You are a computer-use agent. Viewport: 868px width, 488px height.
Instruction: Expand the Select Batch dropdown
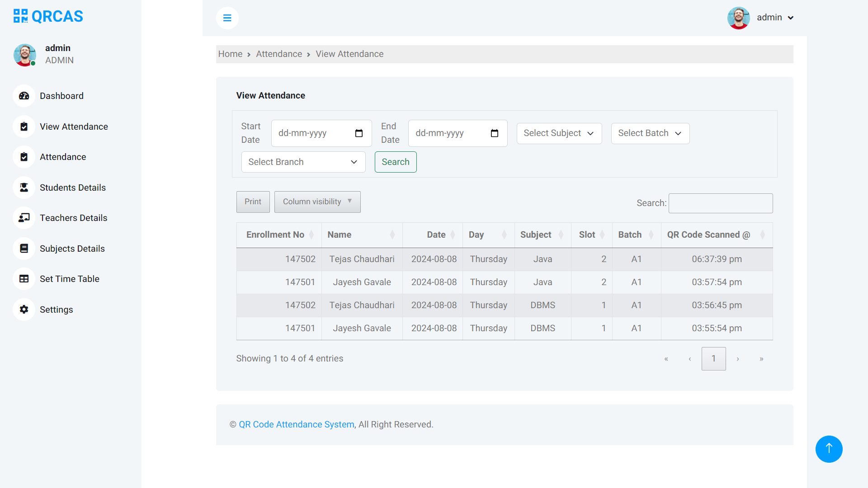coord(650,133)
